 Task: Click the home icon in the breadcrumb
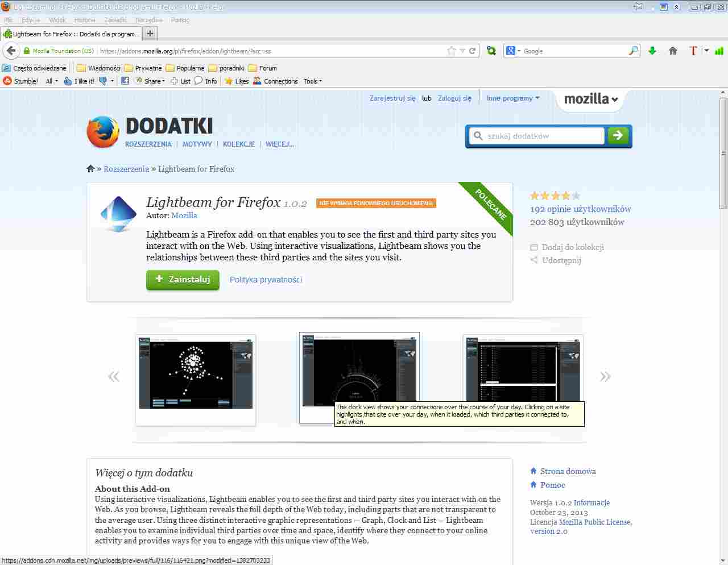90,169
